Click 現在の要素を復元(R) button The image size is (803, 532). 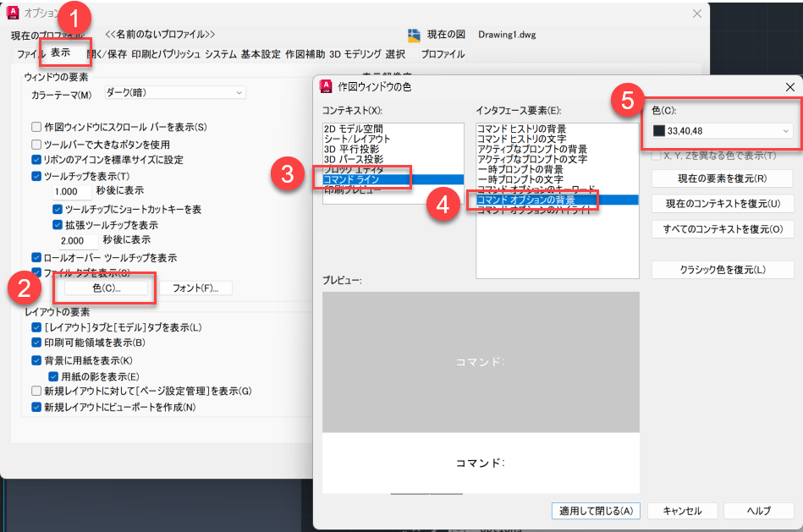[x=722, y=178]
